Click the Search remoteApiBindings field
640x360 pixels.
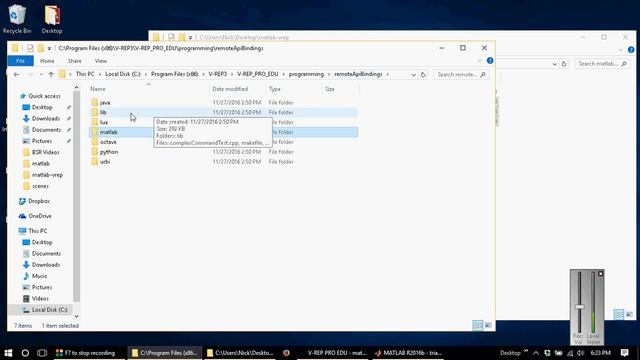(461, 75)
